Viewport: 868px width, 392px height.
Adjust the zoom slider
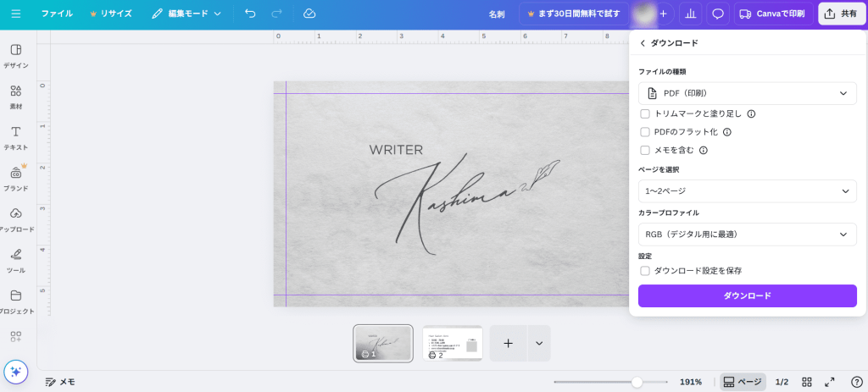coord(637,382)
